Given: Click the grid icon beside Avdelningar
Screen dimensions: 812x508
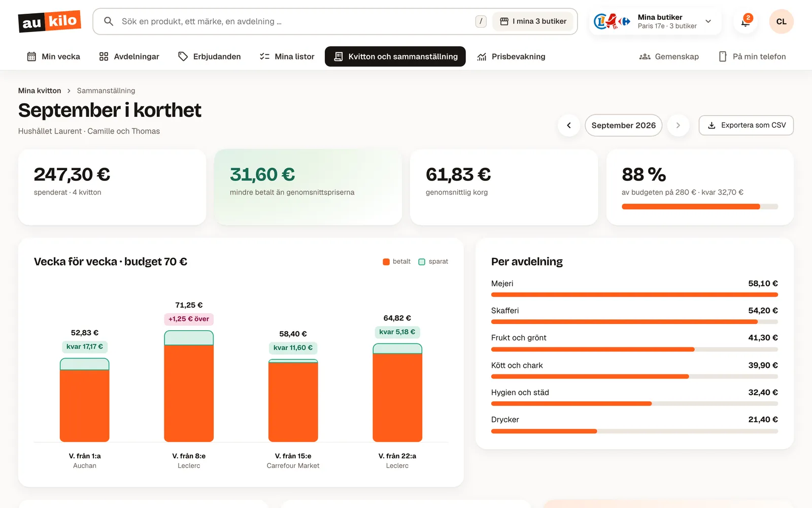Looking at the screenshot, I should click(104, 56).
